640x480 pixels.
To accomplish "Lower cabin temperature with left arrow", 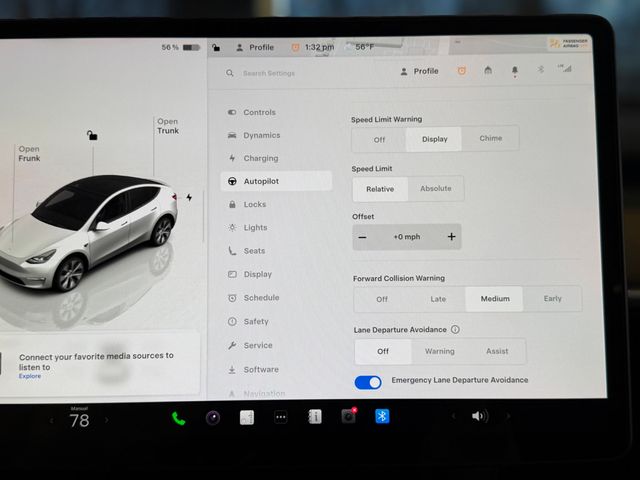I will tap(51, 420).
